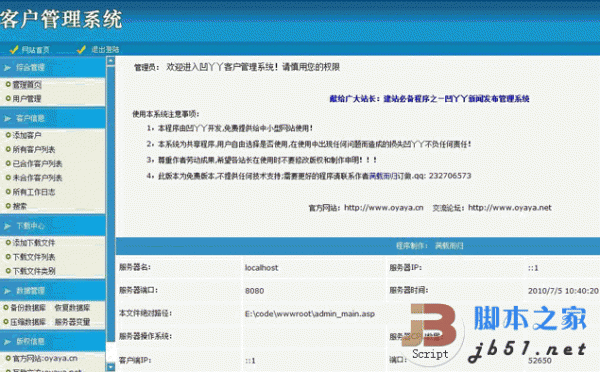Go to 添加下载文件 page

34,243
